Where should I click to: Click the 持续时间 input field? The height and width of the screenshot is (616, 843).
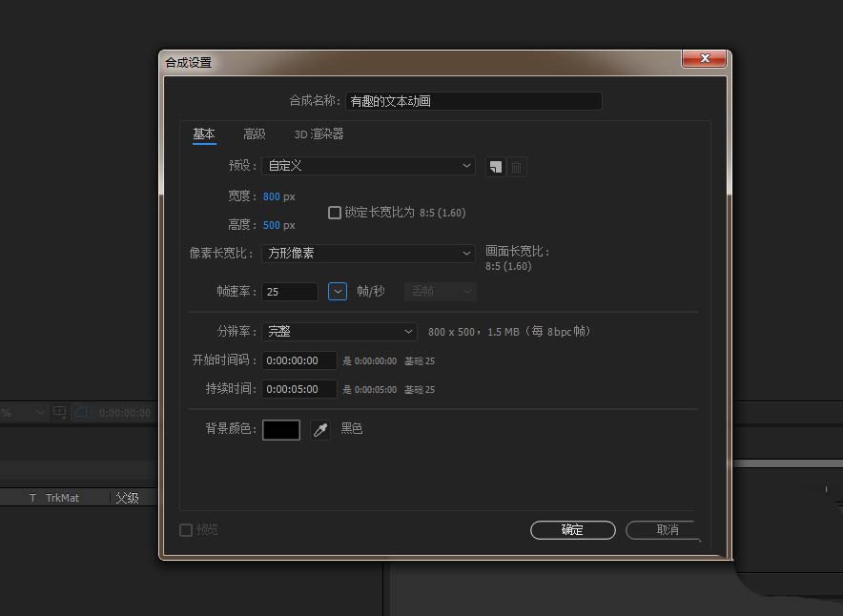pos(299,389)
